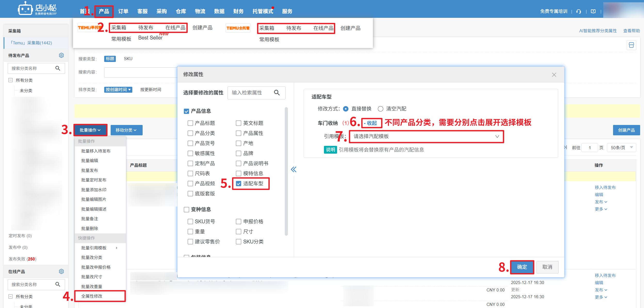Open the 订单 top menu

123,11
